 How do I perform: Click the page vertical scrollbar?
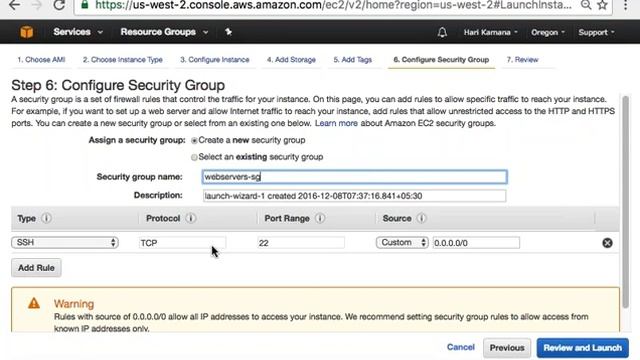pyautogui.click(x=625, y=202)
